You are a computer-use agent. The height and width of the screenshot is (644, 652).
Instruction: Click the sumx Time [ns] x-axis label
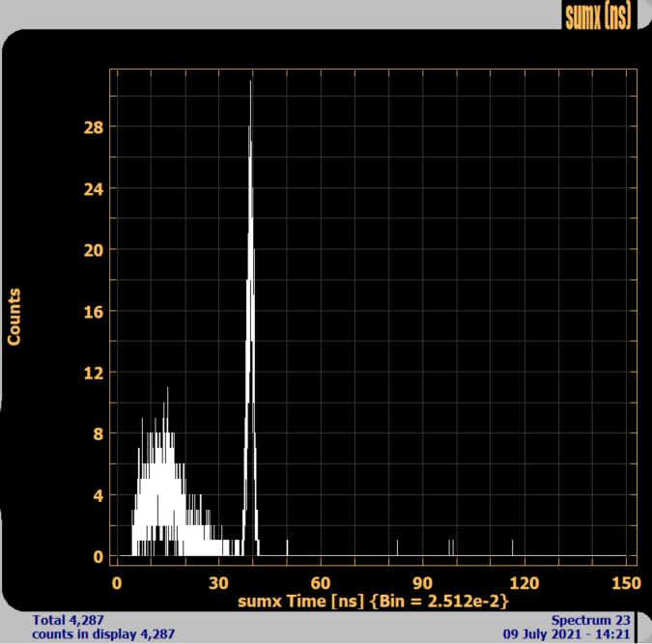click(x=373, y=601)
